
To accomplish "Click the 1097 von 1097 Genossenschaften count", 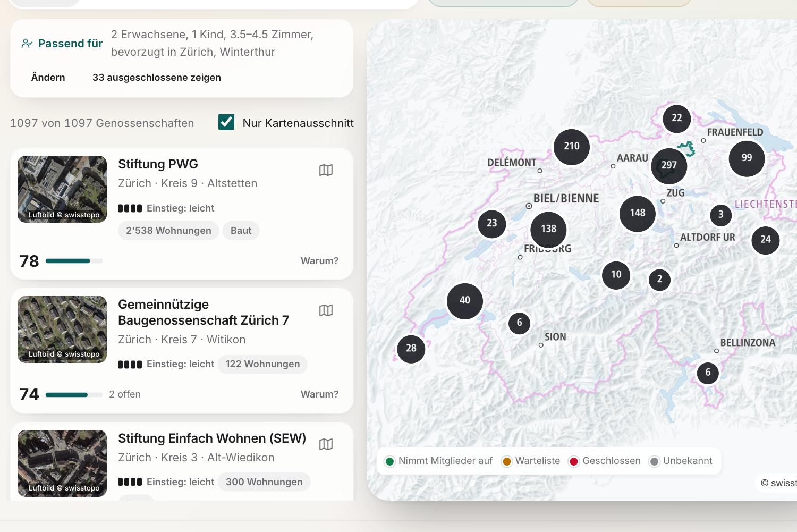I will (x=102, y=123).
